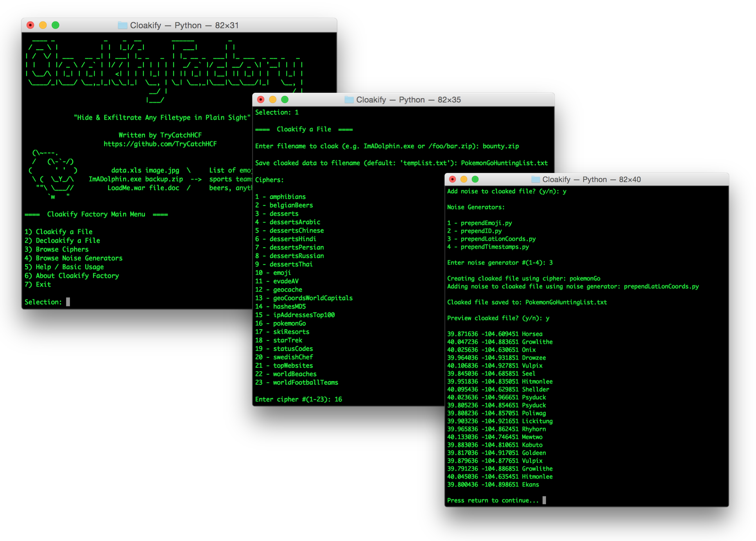Click cipher '14 - hashesMD5'
Viewport: 756px width, 541px height.
pos(280,306)
